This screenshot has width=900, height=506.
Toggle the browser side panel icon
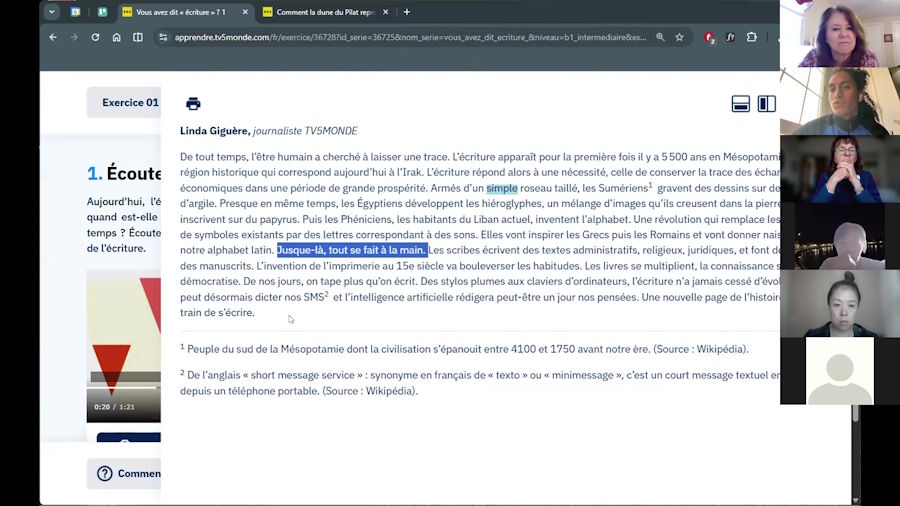138,37
